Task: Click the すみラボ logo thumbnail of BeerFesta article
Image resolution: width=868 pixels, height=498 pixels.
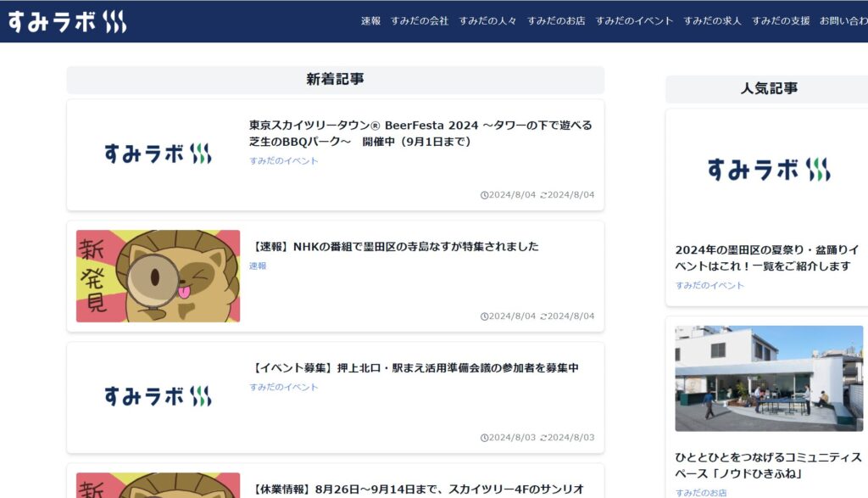Action: (158, 154)
